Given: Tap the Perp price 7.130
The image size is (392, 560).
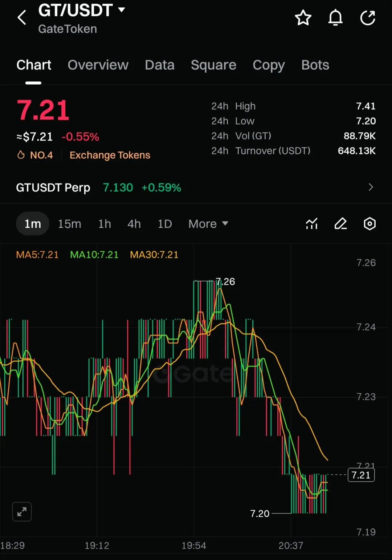Looking at the screenshot, I should click(118, 187).
